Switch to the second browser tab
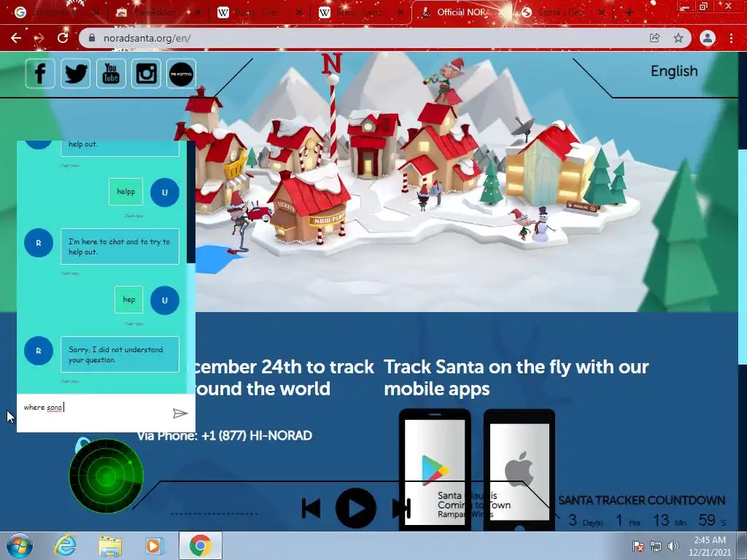 tap(158, 12)
